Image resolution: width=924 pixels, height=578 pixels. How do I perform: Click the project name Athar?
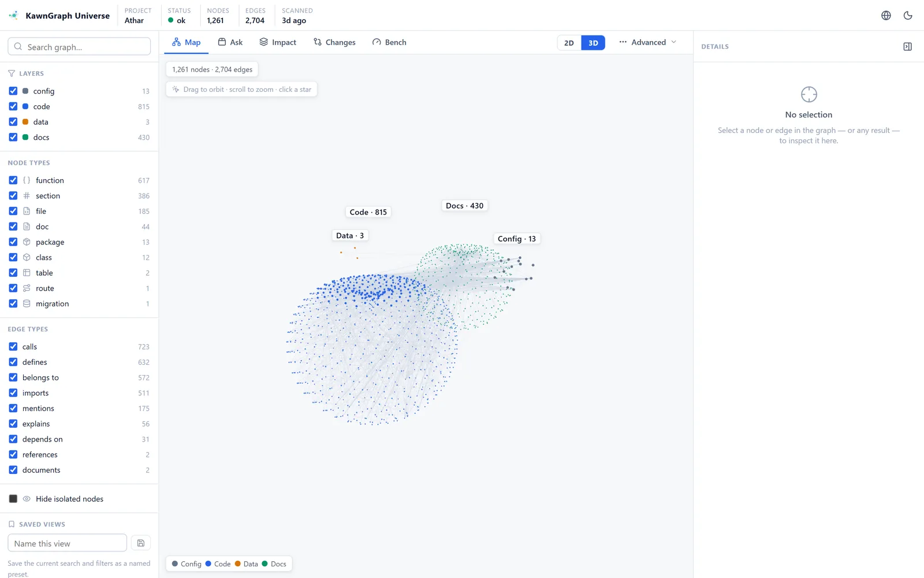(134, 20)
